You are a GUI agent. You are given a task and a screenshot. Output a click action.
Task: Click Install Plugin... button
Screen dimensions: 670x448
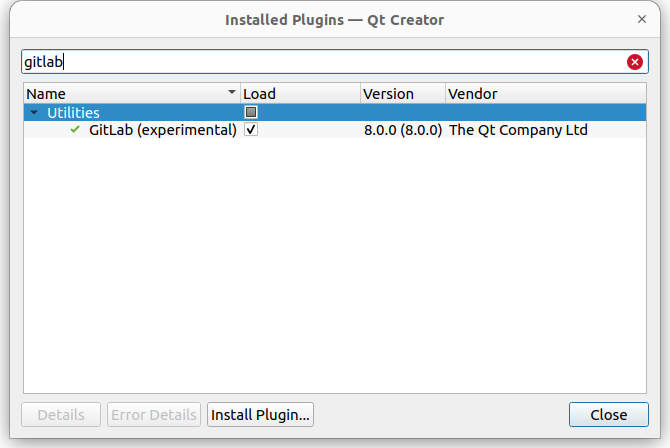point(261,415)
